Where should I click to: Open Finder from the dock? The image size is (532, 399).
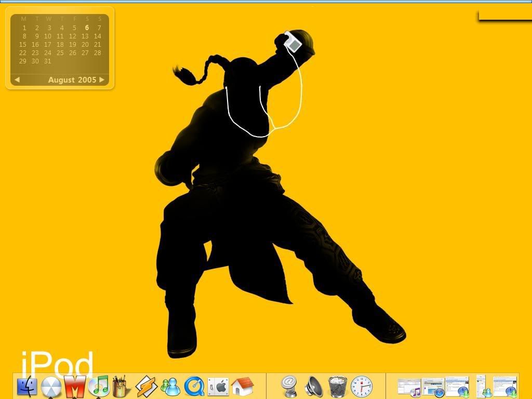click(x=27, y=387)
